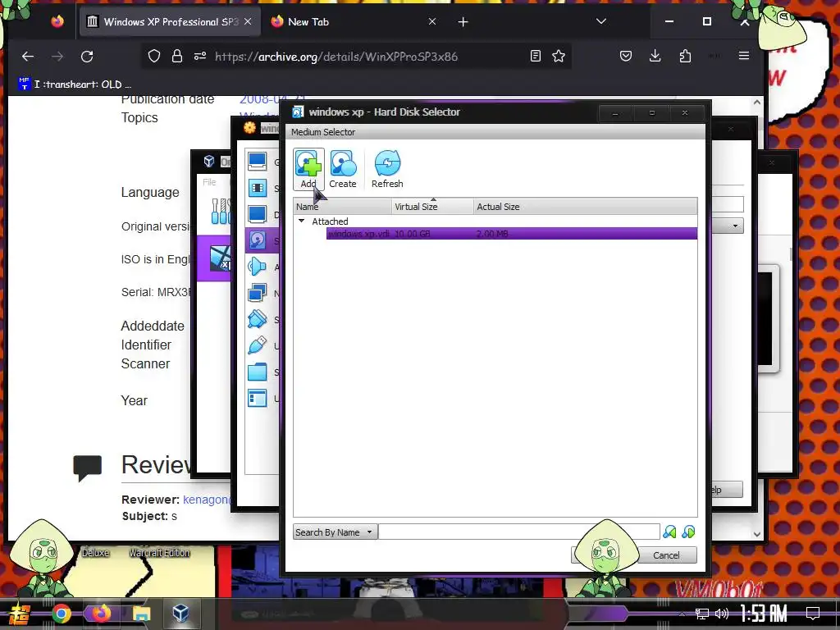Open the dropdown arrow in settings window
The width and height of the screenshot is (840, 630).
point(735,226)
